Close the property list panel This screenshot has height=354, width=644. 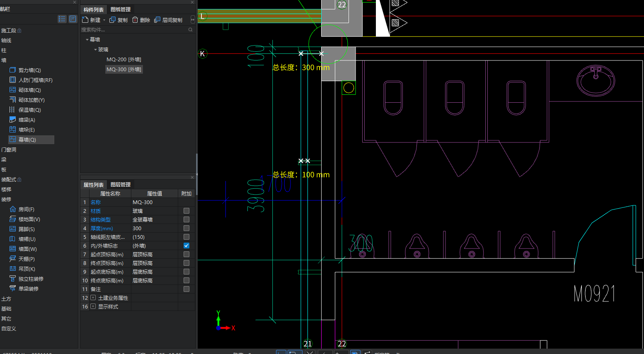(192, 178)
